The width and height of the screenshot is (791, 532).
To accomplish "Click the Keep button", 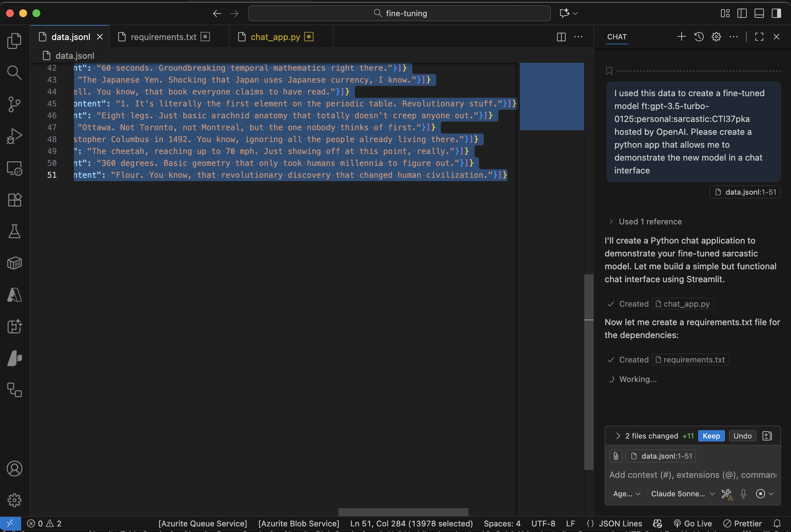I will pyautogui.click(x=711, y=436).
